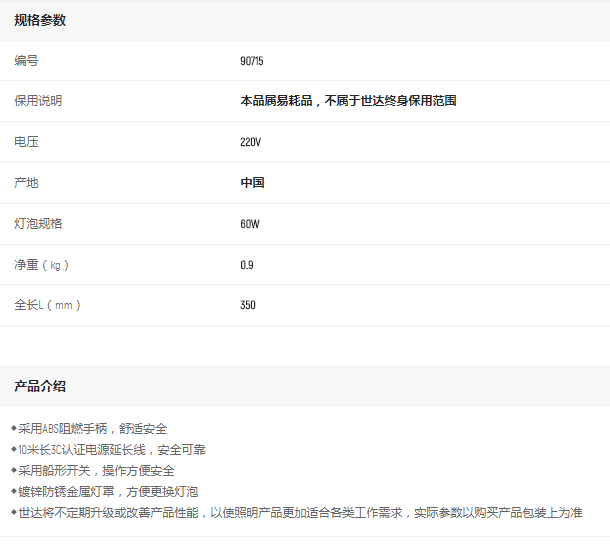The height and width of the screenshot is (554, 610).
Task: Select the 0.9 net weight value
Action: (247, 265)
